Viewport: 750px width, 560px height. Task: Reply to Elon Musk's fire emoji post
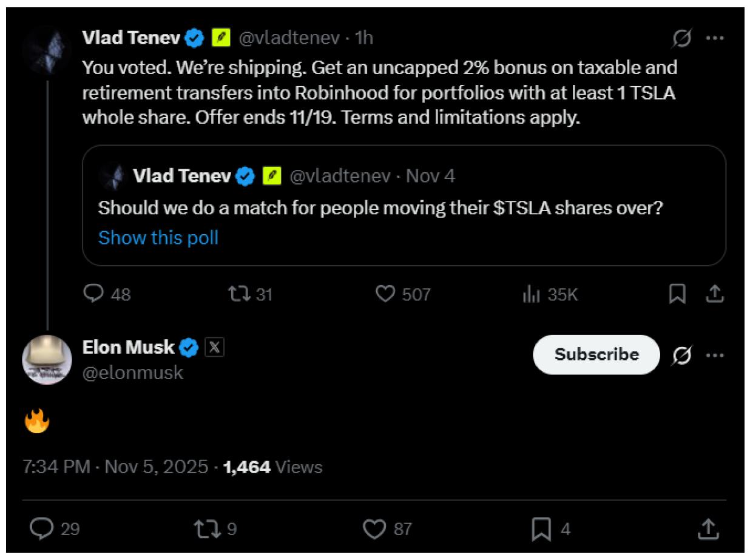(42, 529)
